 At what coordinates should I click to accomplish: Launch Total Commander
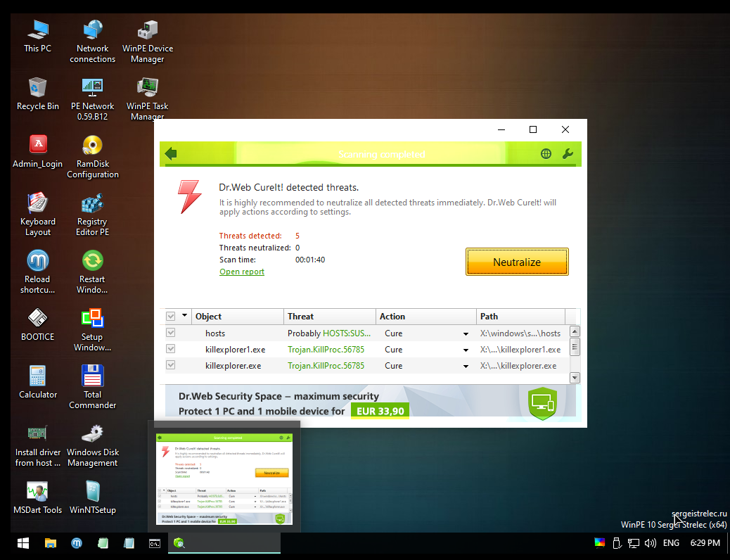point(93,388)
